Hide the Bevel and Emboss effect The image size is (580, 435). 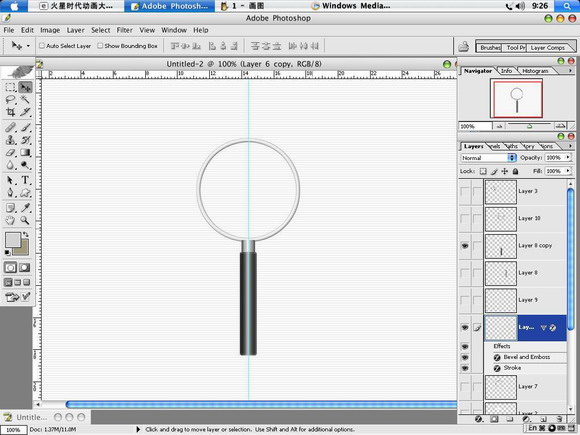pos(465,357)
